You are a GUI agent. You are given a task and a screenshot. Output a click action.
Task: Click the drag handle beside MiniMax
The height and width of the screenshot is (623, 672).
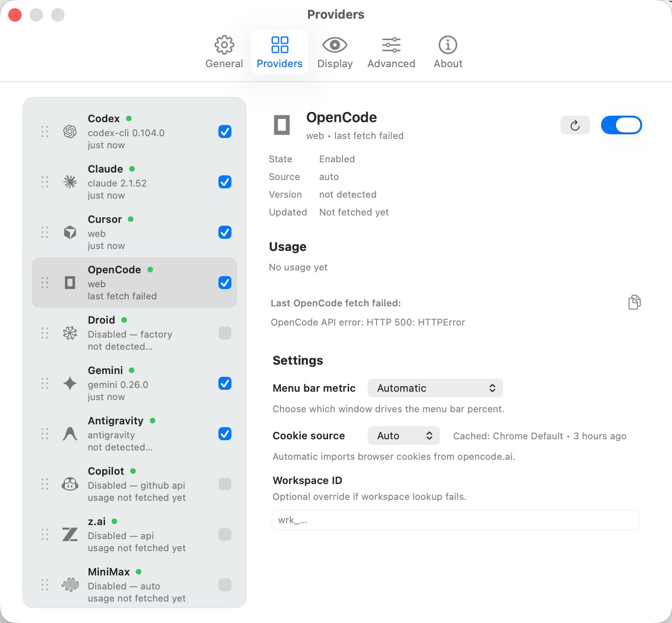click(45, 585)
